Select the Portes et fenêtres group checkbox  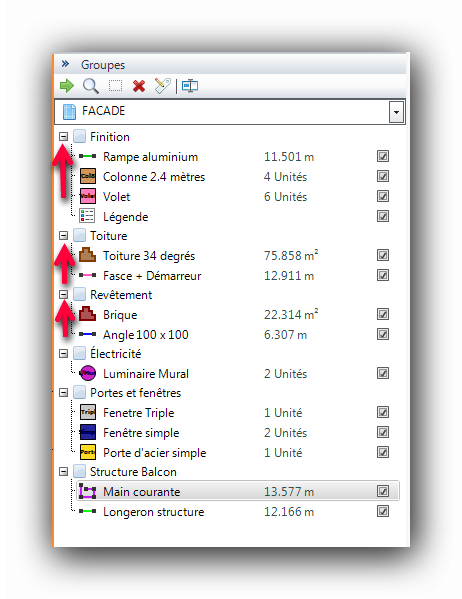[79, 392]
